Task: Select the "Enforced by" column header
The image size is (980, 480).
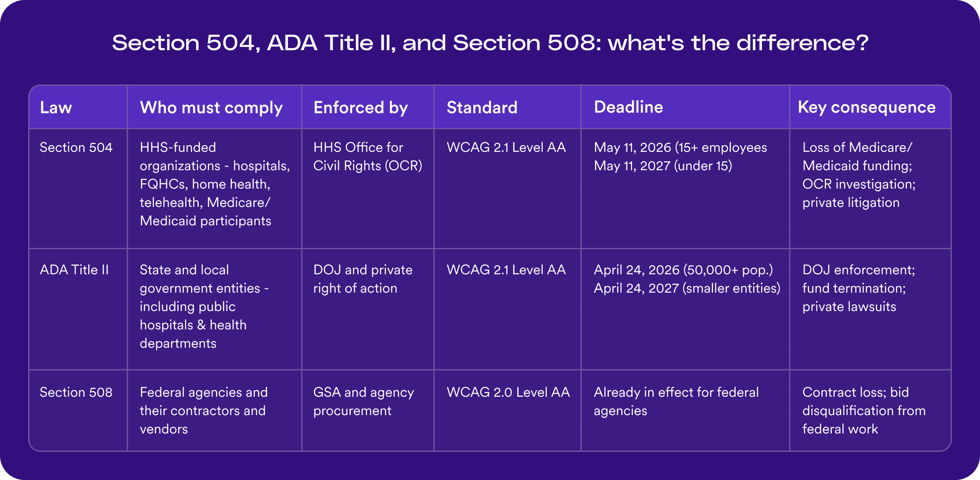Action: [361, 108]
